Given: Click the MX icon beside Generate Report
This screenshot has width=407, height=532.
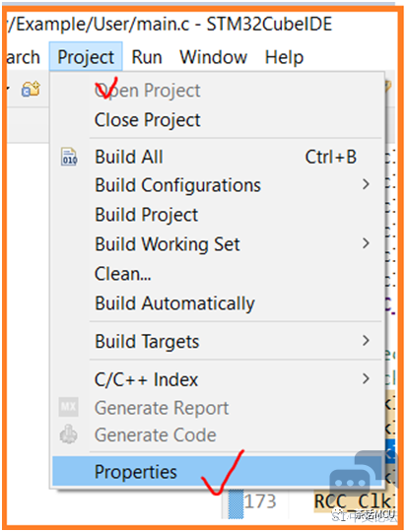Looking at the screenshot, I should pyautogui.click(x=69, y=407).
